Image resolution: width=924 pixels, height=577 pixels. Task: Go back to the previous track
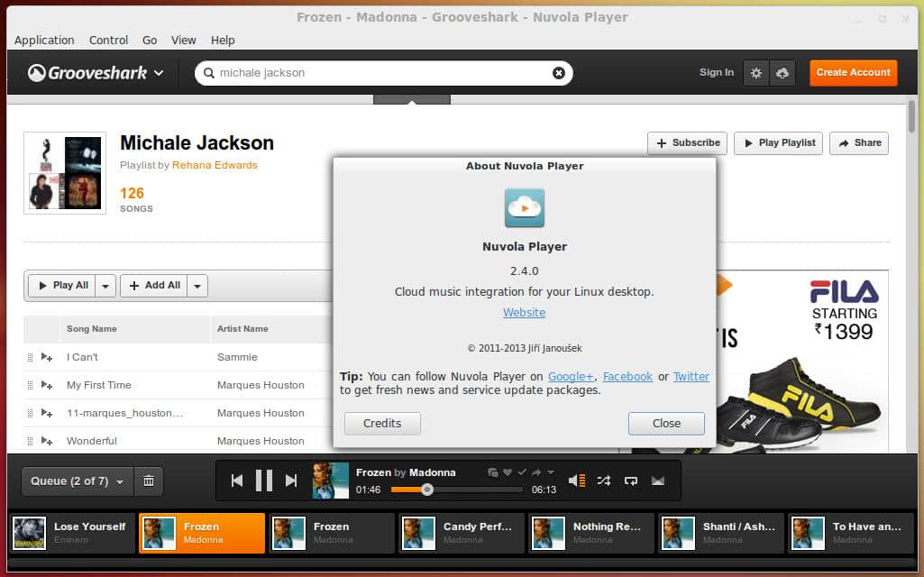point(237,481)
